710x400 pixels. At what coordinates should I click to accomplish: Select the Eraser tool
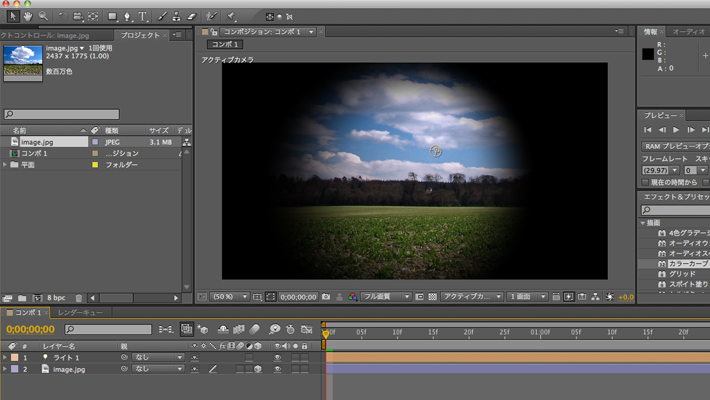click(193, 16)
